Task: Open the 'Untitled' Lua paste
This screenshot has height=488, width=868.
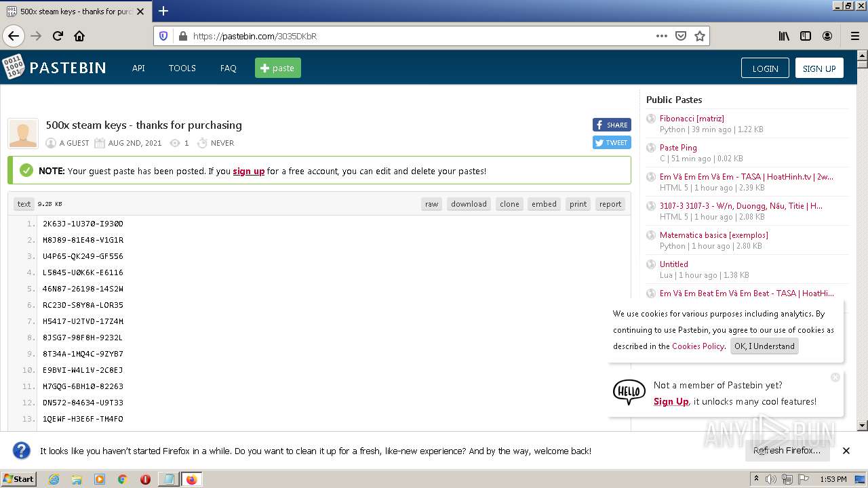Action: click(674, 264)
